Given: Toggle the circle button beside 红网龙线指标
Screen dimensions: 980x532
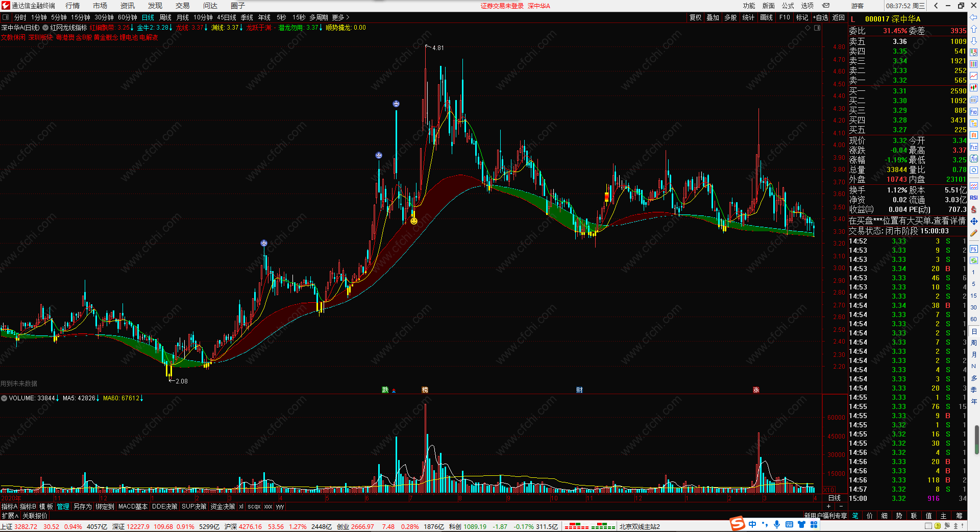Looking at the screenshot, I should (x=45, y=28).
